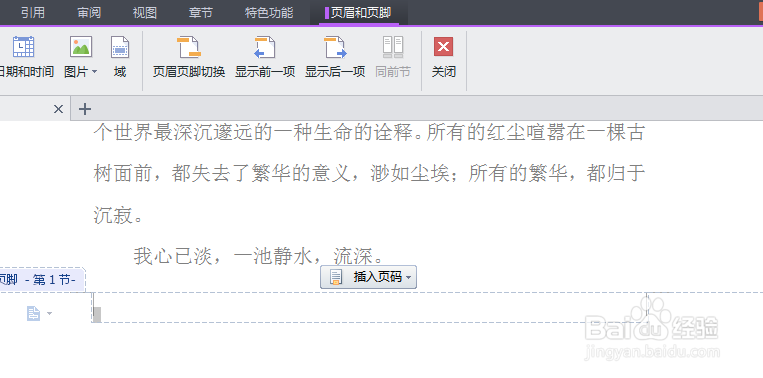Image resolution: width=763 pixels, height=378 pixels.
Task: Close the current document tab
Action: coord(58,109)
